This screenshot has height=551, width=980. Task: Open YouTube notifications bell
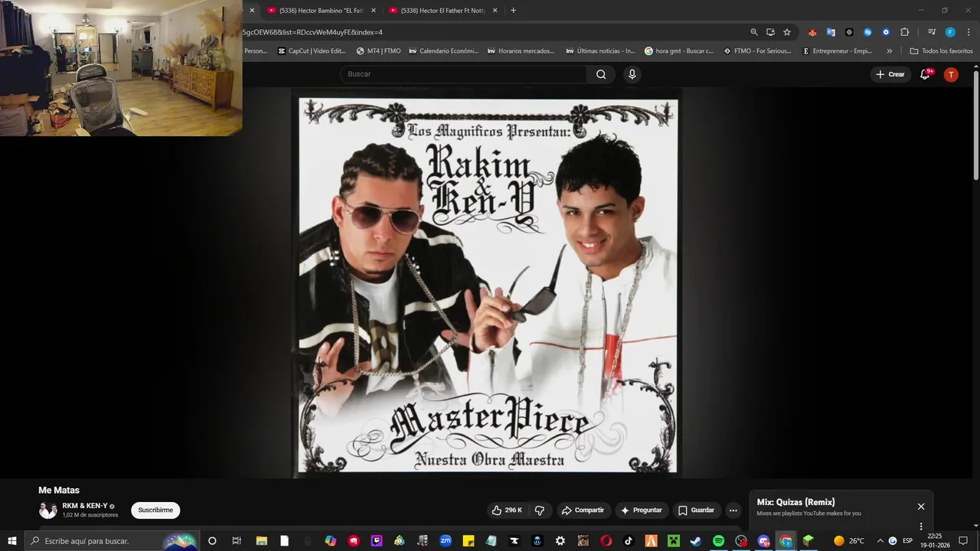point(925,74)
